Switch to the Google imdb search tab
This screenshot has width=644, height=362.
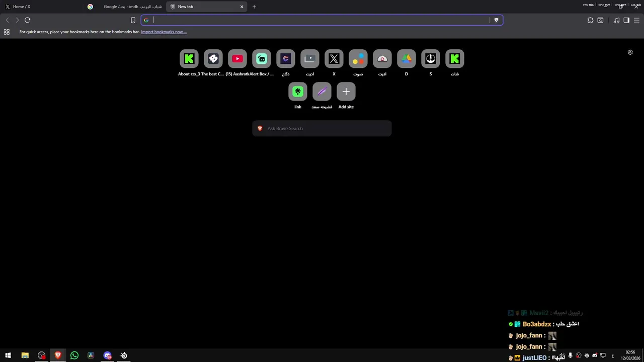coord(125,7)
